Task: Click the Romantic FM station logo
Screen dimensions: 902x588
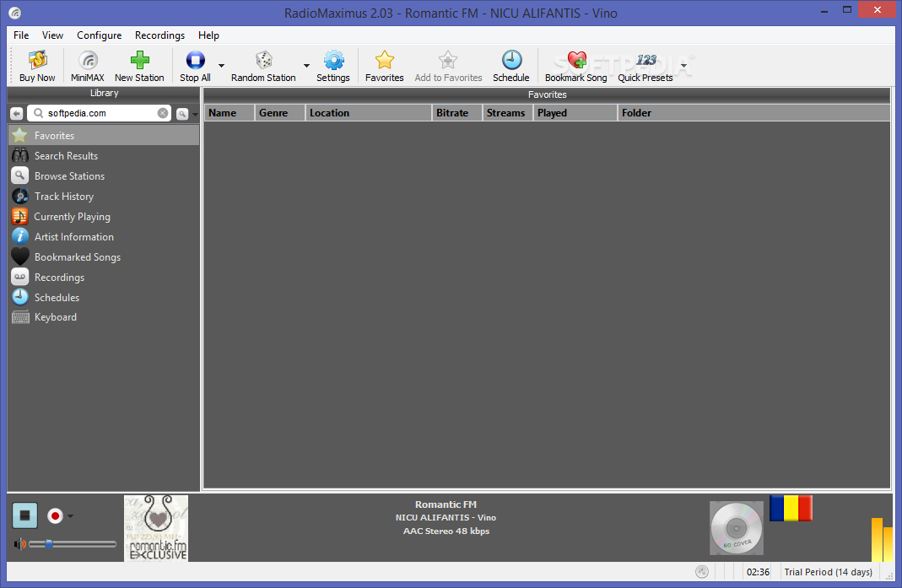Action: pos(156,528)
